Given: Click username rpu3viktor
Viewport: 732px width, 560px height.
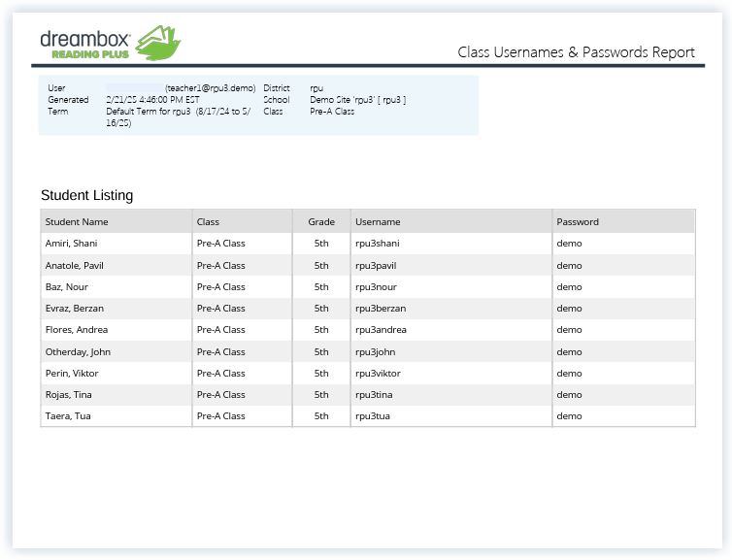Looking at the screenshot, I should pos(378,374).
